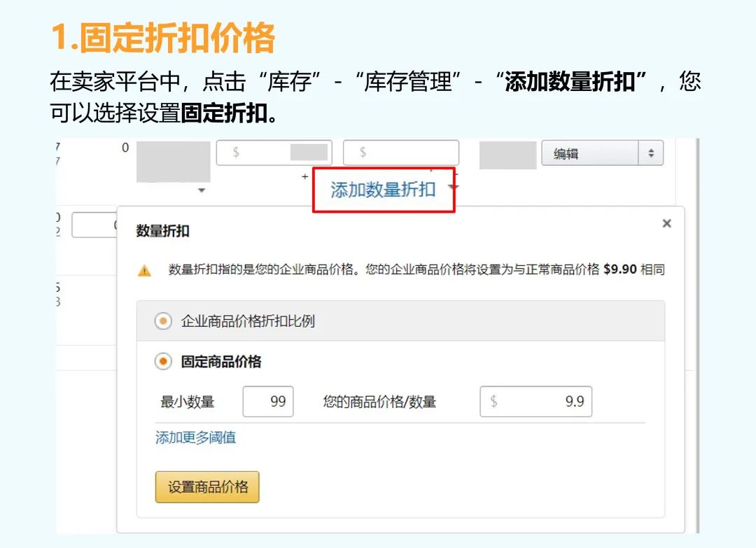This screenshot has width=756, height=548.
Task: Click the dollar sign icon in the 商品价格/数量 field
Action: [493, 401]
